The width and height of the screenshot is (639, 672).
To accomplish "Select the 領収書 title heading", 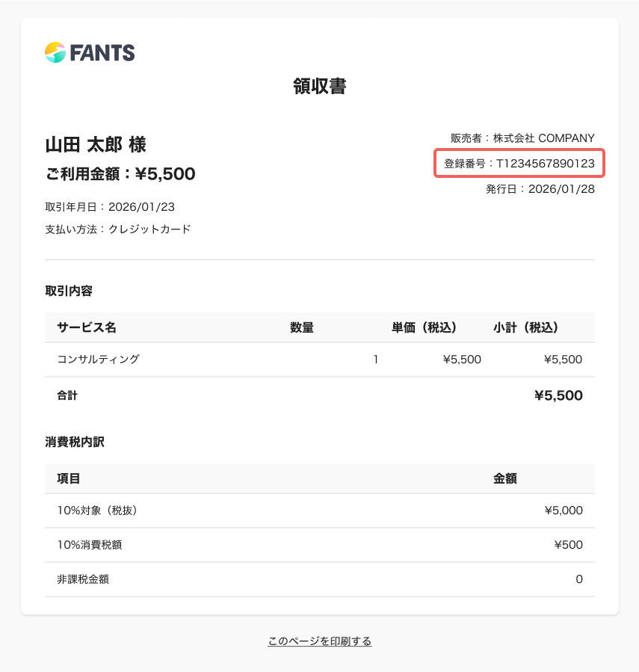I will coord(320,86).
